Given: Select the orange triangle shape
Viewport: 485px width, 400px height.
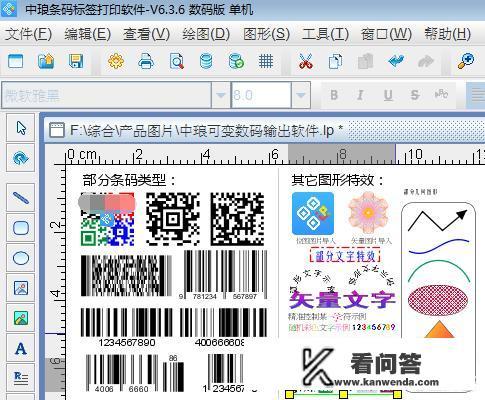Looking at the screenshot, I should click(439, 330).
